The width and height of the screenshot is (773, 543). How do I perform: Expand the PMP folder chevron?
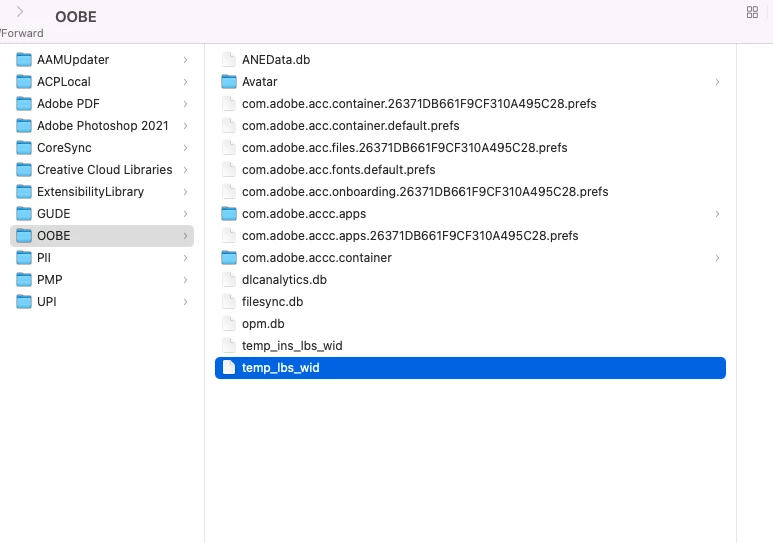[x=185, y=280]
